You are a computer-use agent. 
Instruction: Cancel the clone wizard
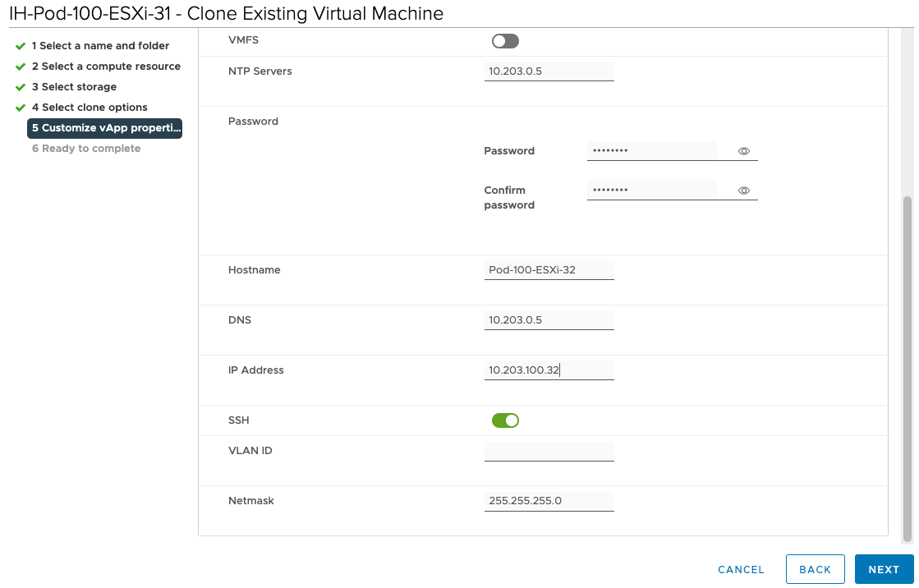point(741,569)
